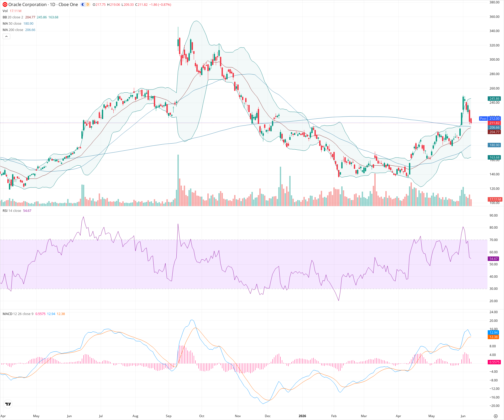Click the 204.77 BB basis price label
The width and height of the screenshot is (504, 420).
click(494, 132)
